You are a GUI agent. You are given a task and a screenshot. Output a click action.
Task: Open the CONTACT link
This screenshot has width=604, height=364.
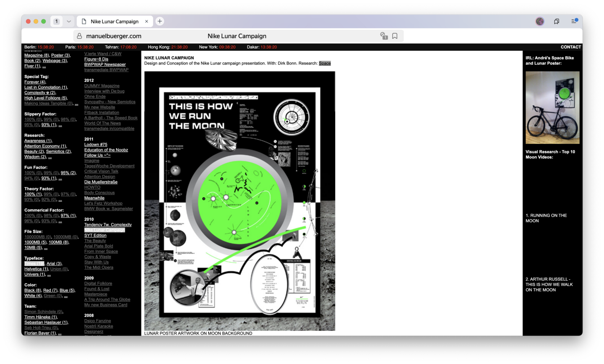point(571,47)
